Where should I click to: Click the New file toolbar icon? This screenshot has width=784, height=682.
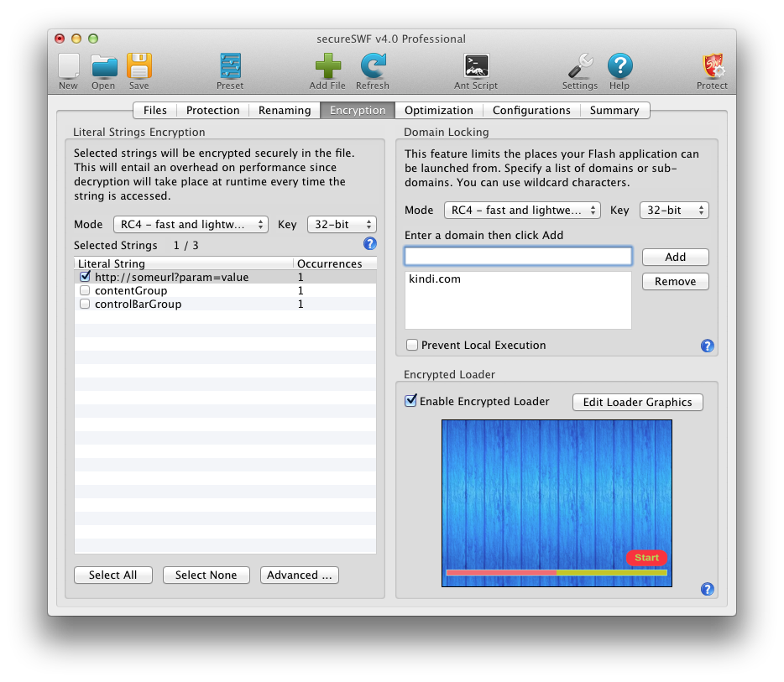tap(68, 67)
